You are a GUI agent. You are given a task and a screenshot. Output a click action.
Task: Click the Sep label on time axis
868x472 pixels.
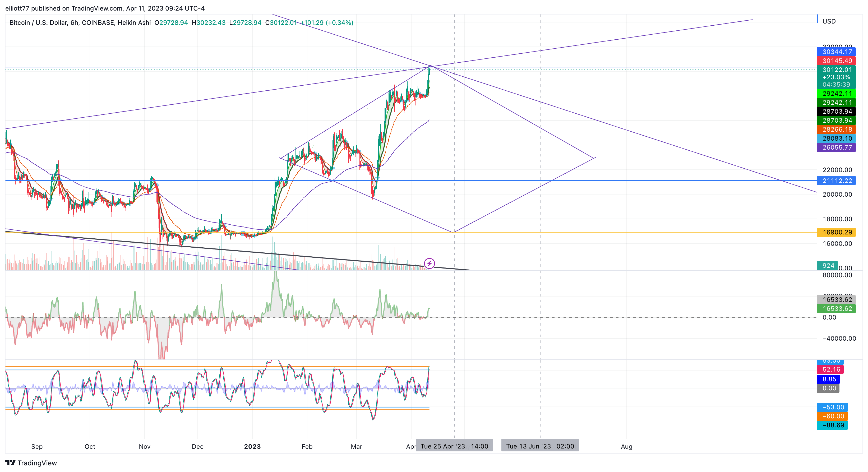click(x=37, y=447)
